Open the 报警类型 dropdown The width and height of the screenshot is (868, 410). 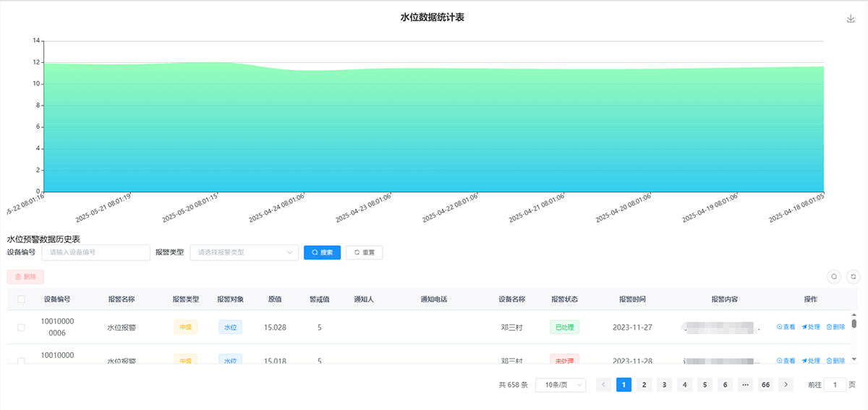[x=244, y=252]
